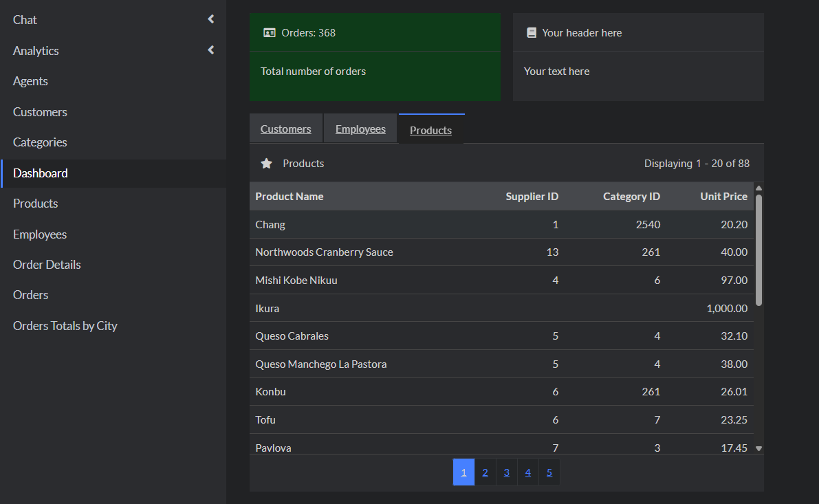Go to page 3 of the Products list
The image size is (819, 504).
(506, 472)
